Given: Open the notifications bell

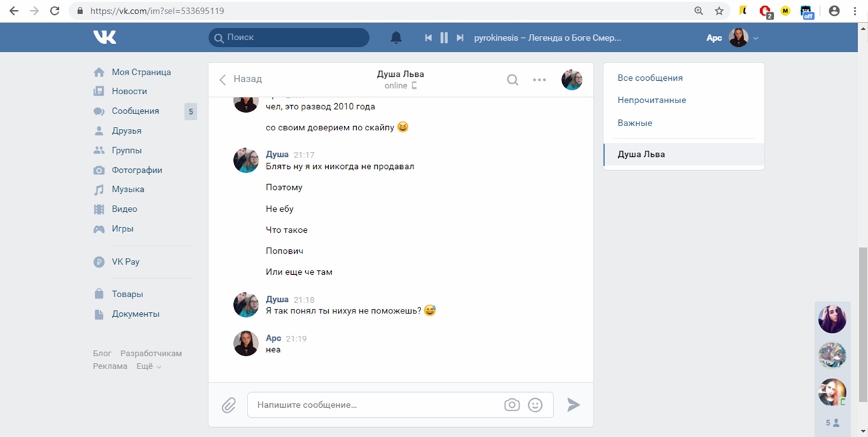Looking at the screenshot, I should point(396,38).
